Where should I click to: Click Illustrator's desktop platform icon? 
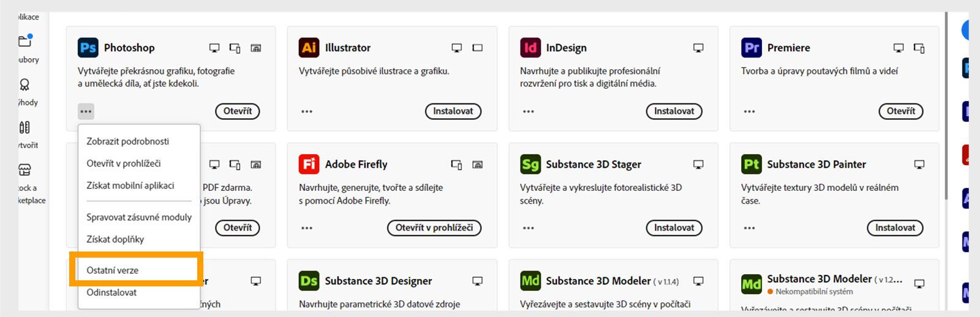click(x=457, y=48)
